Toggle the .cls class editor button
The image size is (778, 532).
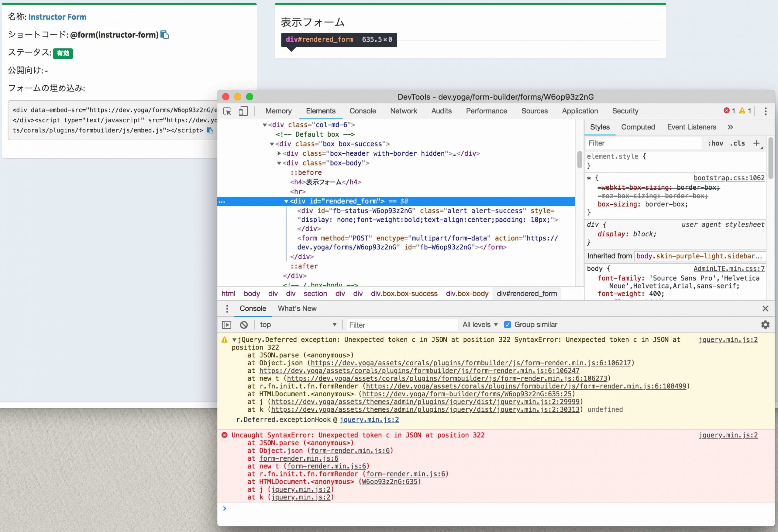tap(737, 143)
